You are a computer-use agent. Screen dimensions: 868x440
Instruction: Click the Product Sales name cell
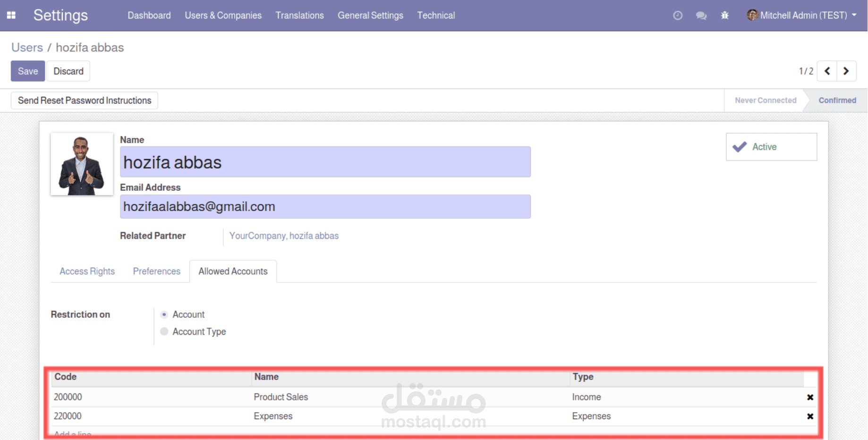coord(281,397)
